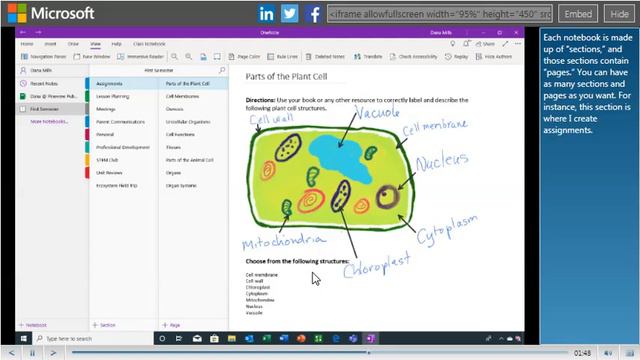Viewport: 640px width, 360px height.
Task: Open the Osmosis page
Action: [193, 109]
